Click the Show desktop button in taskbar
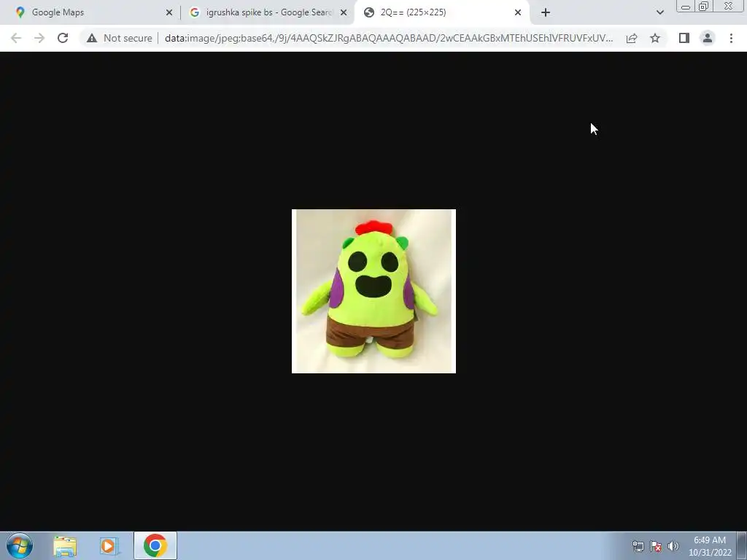Screen dimensions: 747x560 pyautogui.click(x=742, y=546)
